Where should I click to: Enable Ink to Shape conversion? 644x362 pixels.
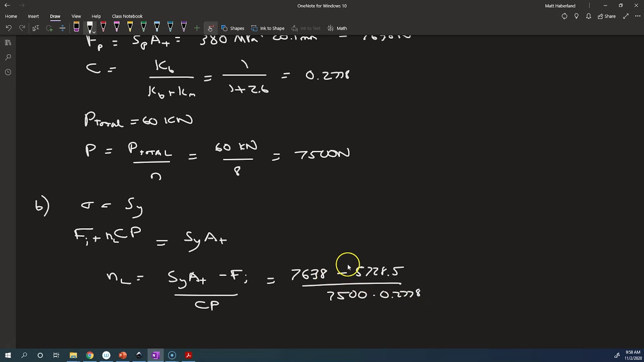click(x=268, y=28)
